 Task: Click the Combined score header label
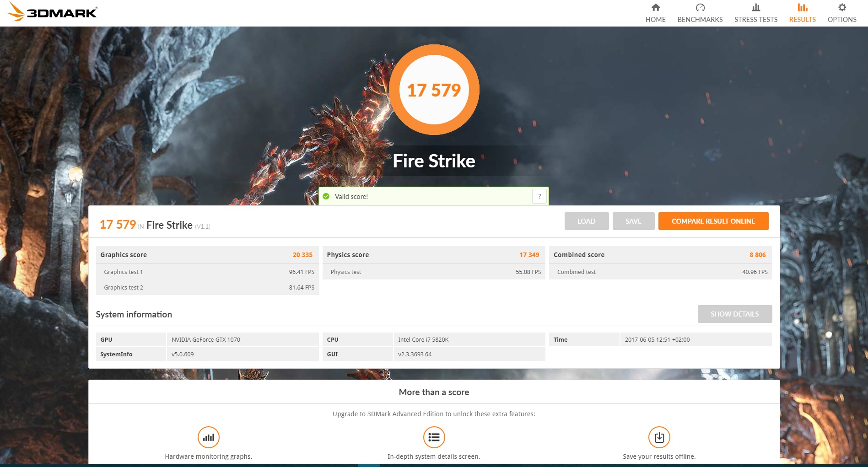pos(579,255)
